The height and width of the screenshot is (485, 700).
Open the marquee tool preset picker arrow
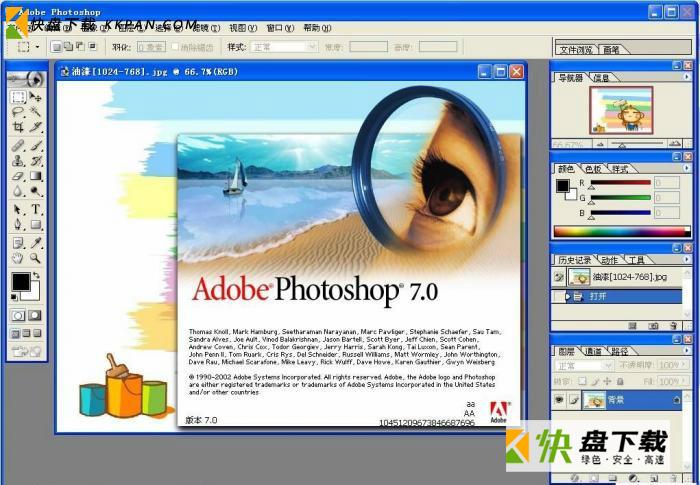[38, 47]
